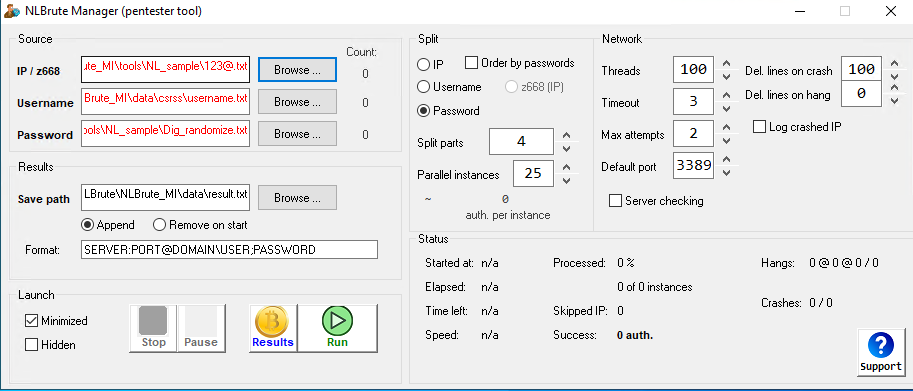The image size is (913, 391).
Task: Select the Username split radio button
Action: click(424, 87)
